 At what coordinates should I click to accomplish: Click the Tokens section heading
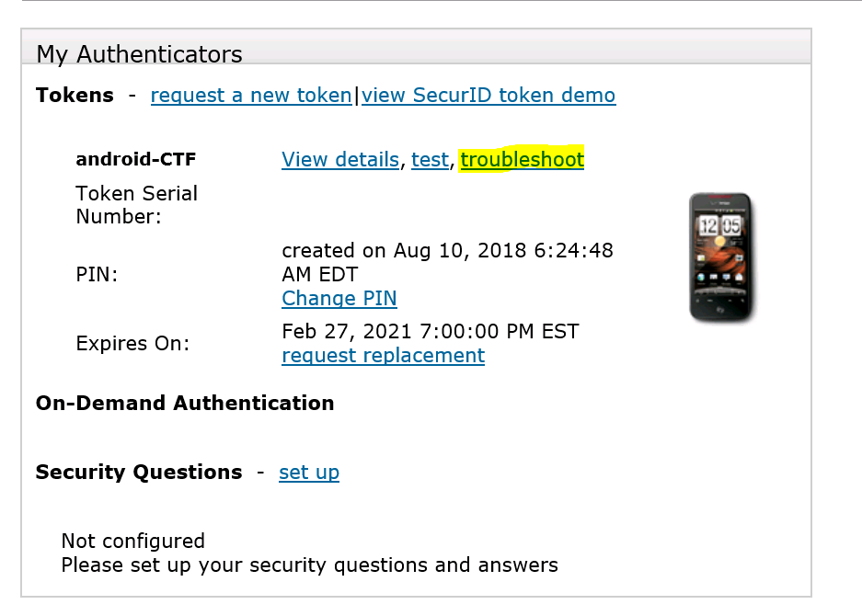pyautogui.click(x=75, y=96)
